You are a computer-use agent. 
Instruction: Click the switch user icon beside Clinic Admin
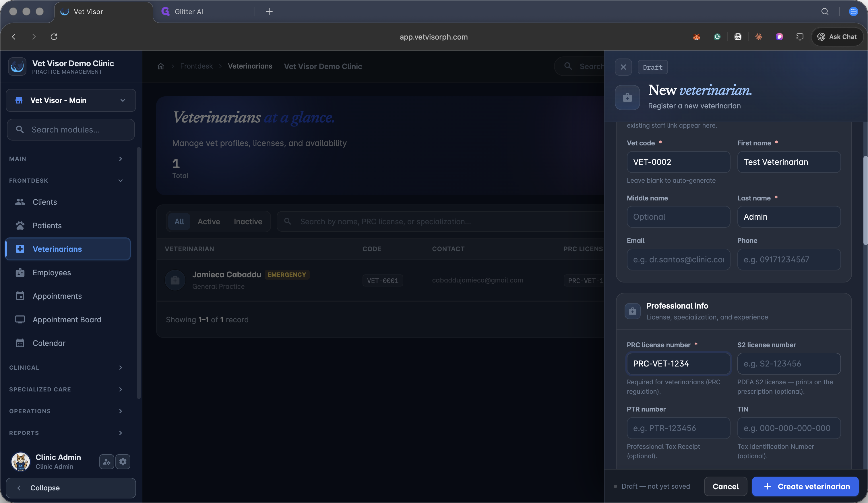pos(106,461)
